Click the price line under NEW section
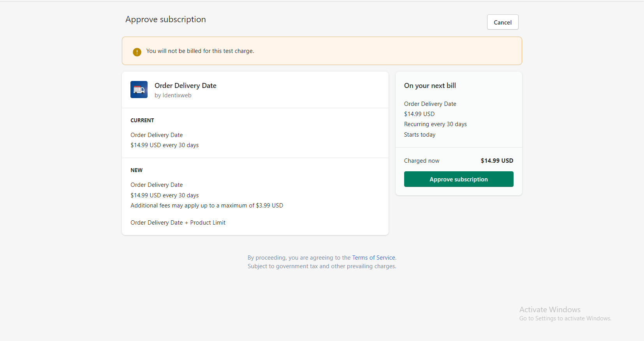644x341 pixels. [x=164, y=195]
